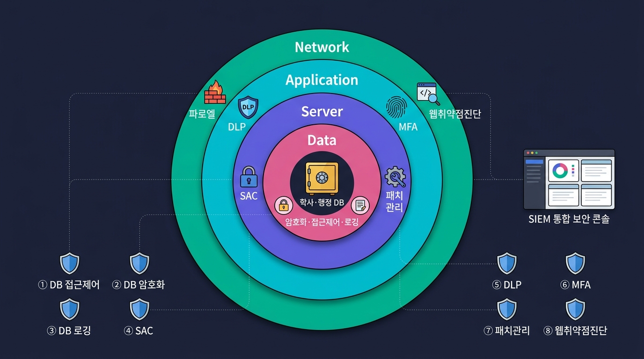644x359 pixels.
Task: Click the donut chart in SIEM console
Action: pyautogui.click(x=560, y=170)
